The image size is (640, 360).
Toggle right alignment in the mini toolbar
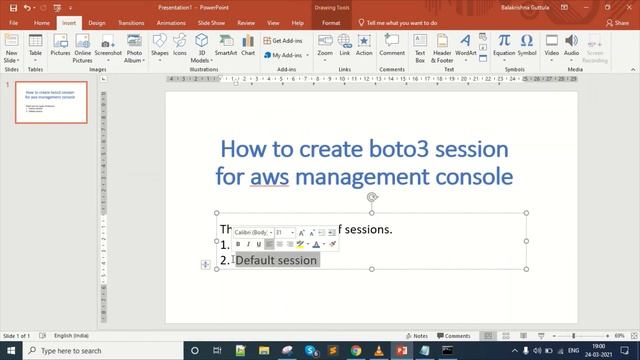290,244
